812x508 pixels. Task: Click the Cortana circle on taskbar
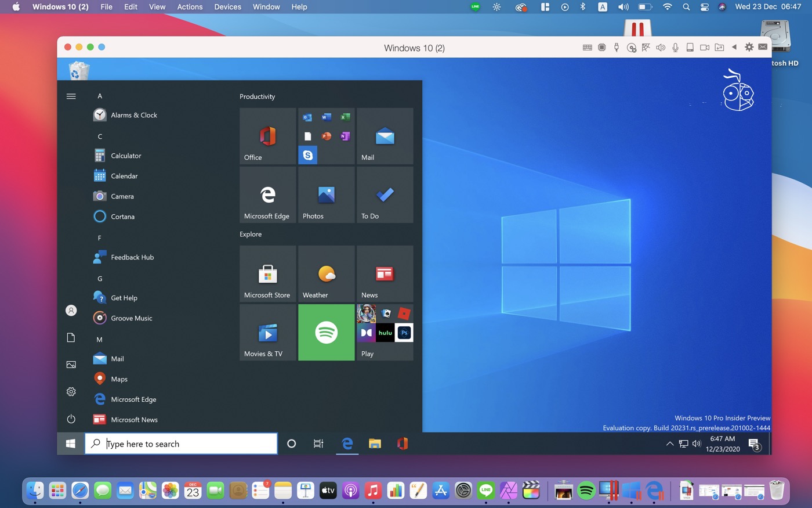pos(292,444)
